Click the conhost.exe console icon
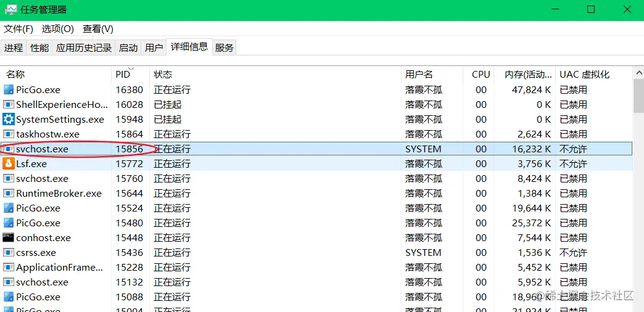The height and width of the screenshot is (312, 644). (8, 237)
